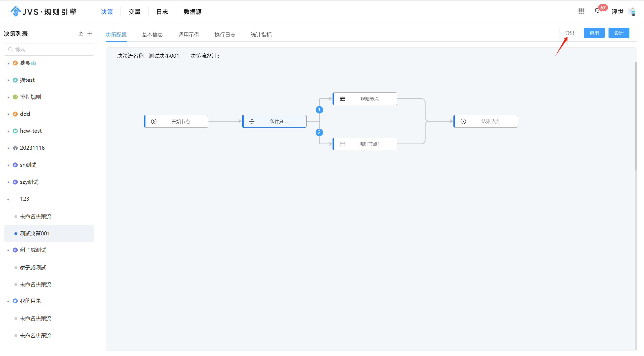This screenshot has width=644, height=356.
Task: Click the 搜索 input field
Action: (x=49, y=50)
